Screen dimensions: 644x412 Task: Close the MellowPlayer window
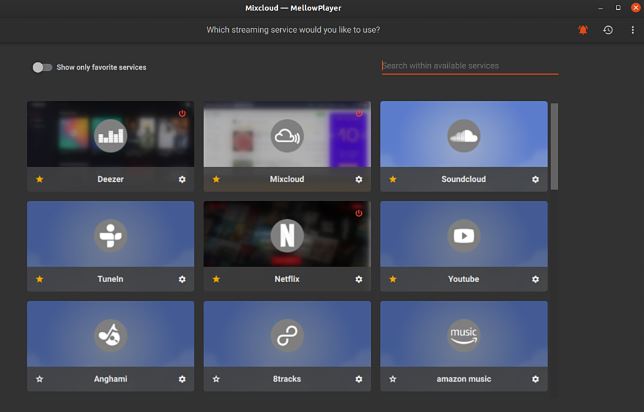[x=636, y=8]
